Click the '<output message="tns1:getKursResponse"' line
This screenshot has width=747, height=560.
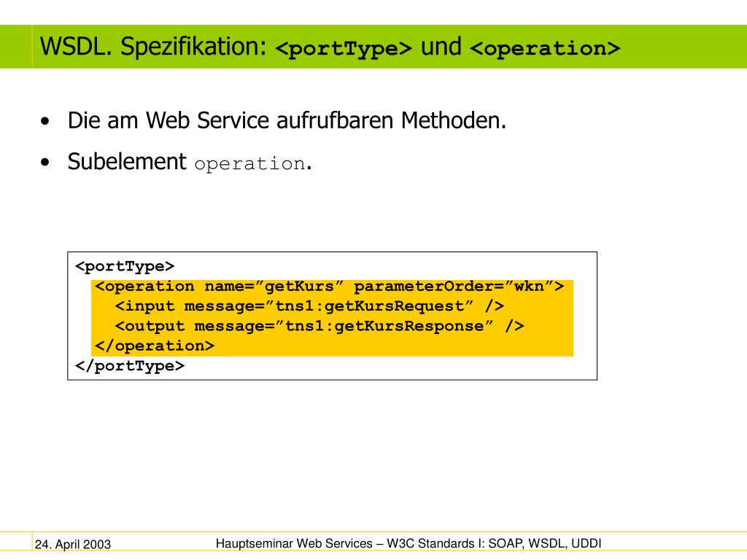point(320,326)
